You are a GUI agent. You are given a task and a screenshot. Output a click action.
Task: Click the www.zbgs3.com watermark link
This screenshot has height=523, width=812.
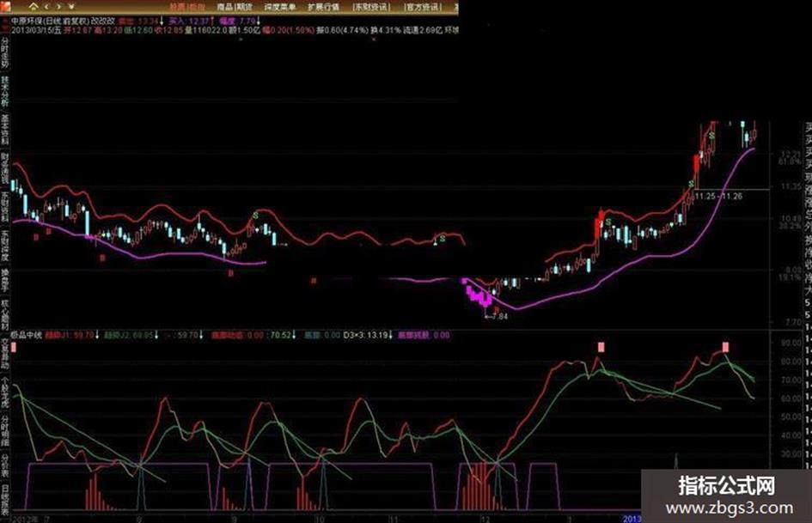pyautogui.click(x=729, y=508)
